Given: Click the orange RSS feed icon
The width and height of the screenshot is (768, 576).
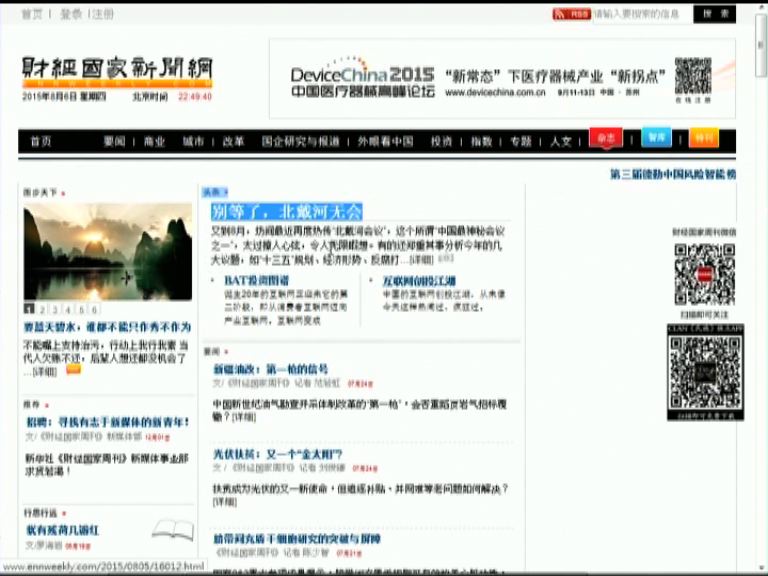Looking at the screenshot, I should tap(571, 14).
